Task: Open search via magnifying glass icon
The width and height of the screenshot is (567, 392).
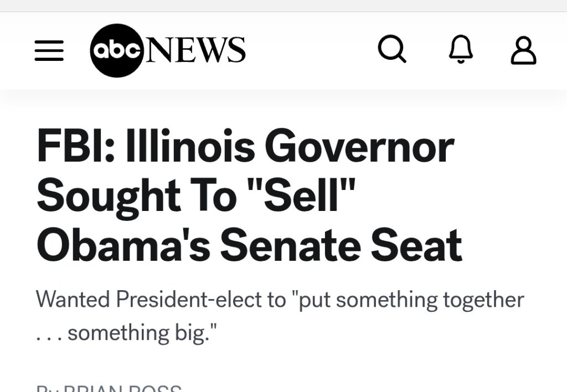Action: pyautogui.click(x=392, y=50)
